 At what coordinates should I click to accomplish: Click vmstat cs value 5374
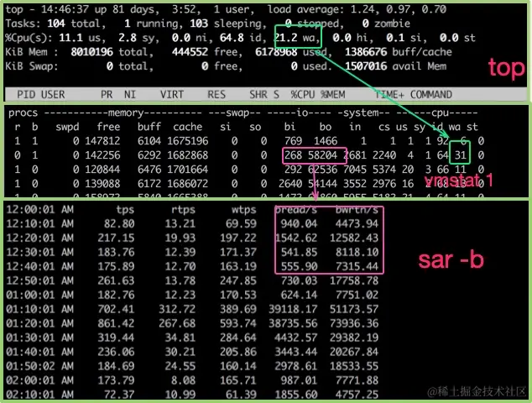pyautogui.click(x=384, y=170)
